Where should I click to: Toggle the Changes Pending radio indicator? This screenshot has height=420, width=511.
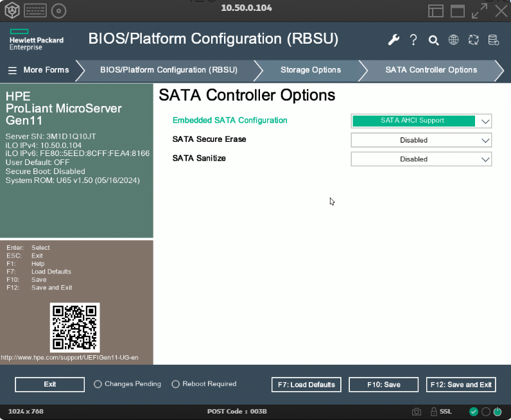coord(98,384)
